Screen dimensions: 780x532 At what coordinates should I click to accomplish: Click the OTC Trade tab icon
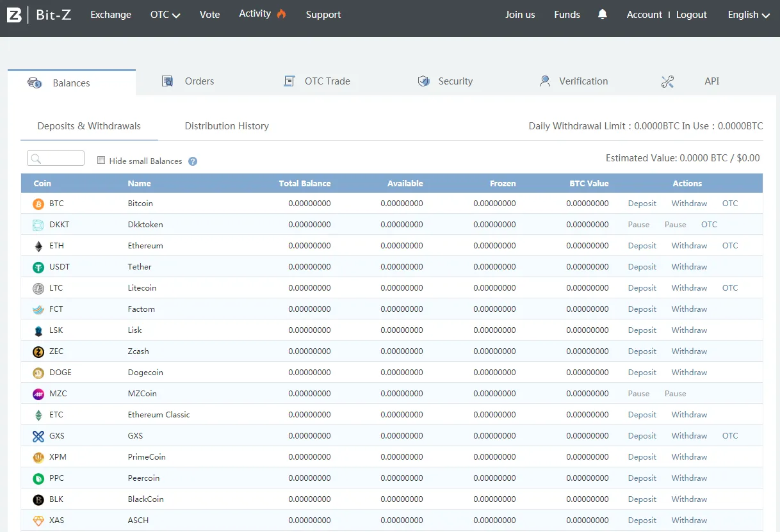tap(289, 81)
